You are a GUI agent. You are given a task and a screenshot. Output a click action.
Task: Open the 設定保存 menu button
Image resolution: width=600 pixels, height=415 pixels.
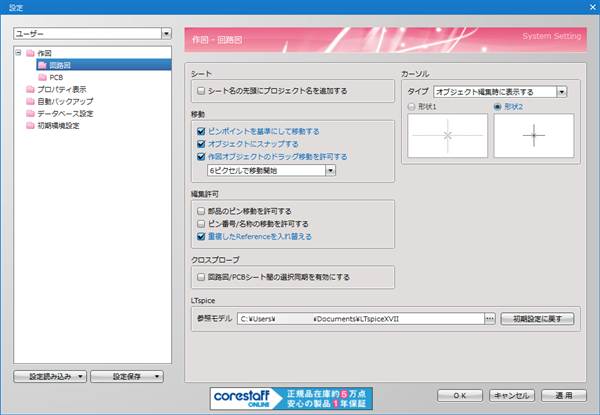[129, 376]
